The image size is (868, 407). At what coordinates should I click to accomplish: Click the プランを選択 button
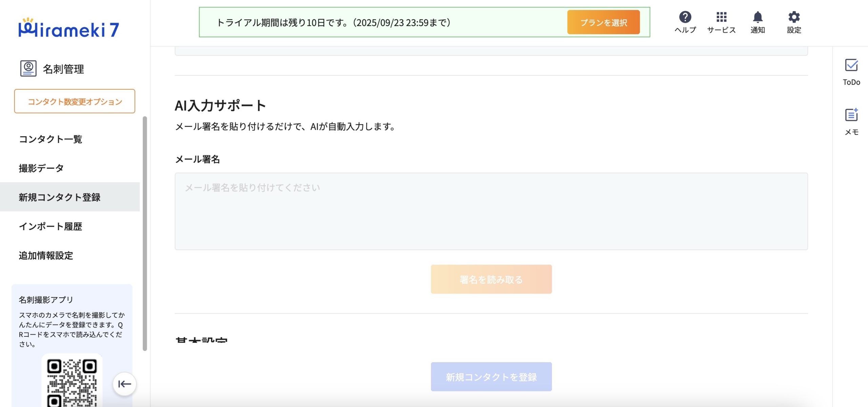click(603, 22)
